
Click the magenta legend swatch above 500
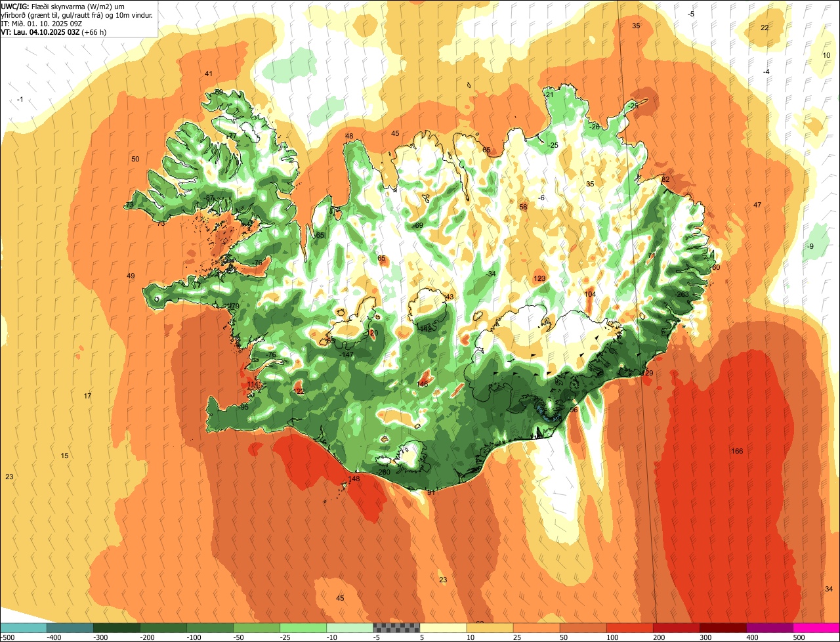816,628
